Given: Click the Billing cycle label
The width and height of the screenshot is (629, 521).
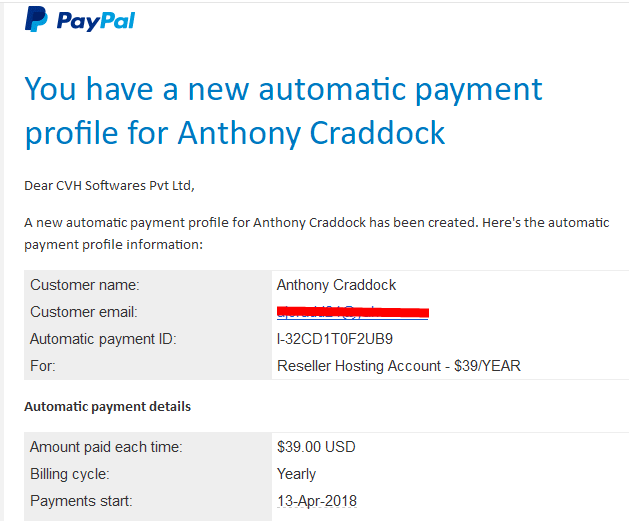Looking at the screenshot, I should coord(69,474).
